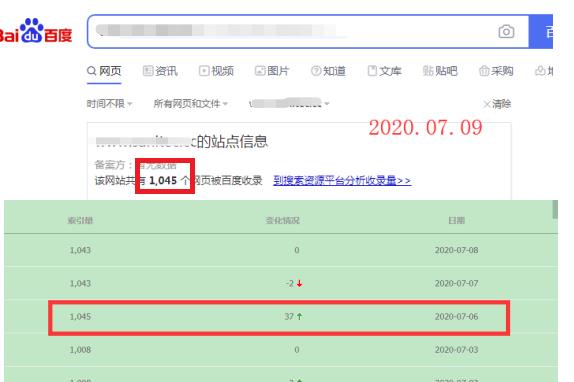Select the 网页 tab

pos(104,71)
